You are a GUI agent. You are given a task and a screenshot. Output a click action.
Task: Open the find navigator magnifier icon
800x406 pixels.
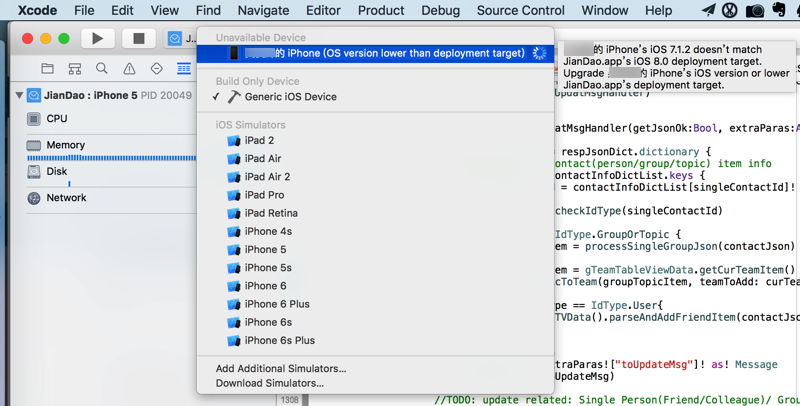(x=102, y=69)
